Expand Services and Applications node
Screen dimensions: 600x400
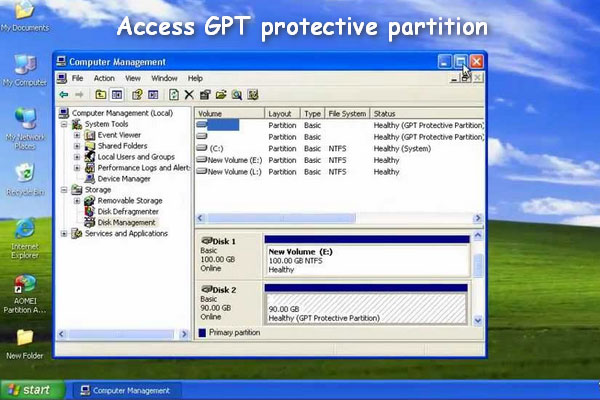(x=64, y=233)
